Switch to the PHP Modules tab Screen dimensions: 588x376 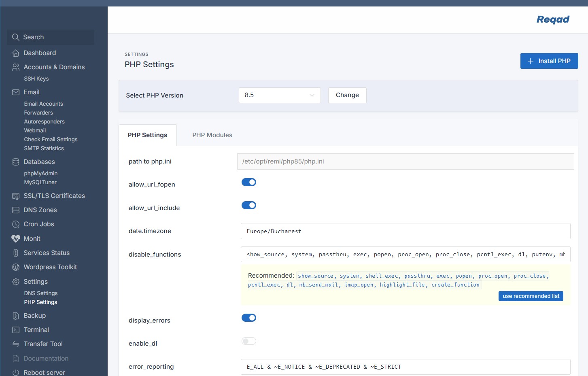[212, 135]
